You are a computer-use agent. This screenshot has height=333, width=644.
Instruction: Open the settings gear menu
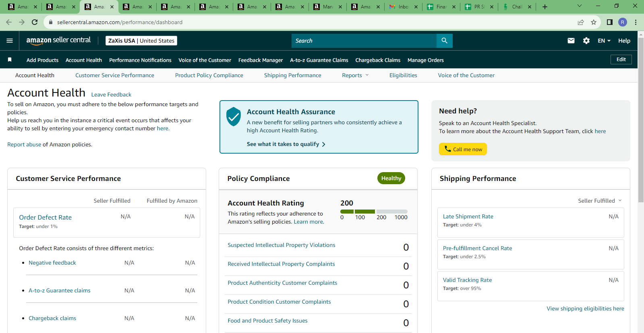pos(586,41)
